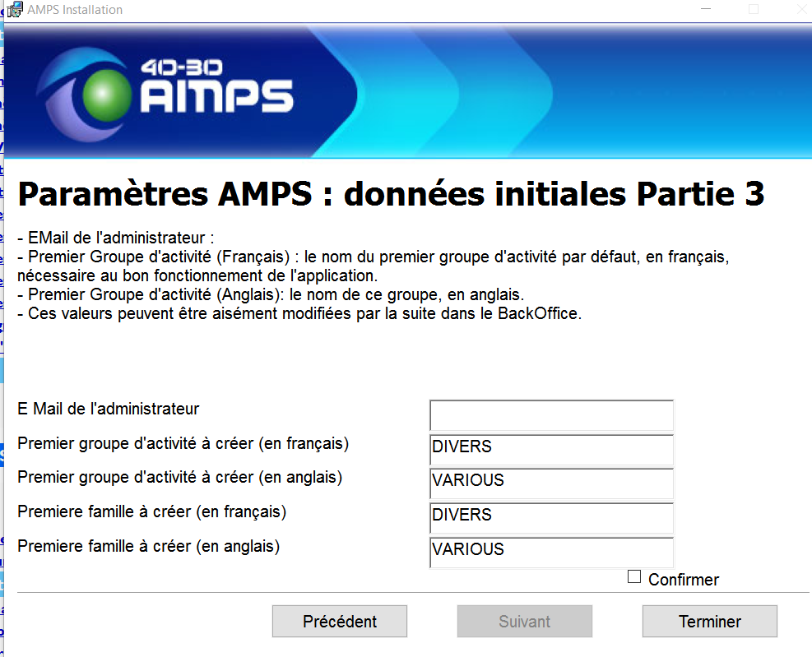This screenshot has height=657, width=812.
Task: Minimize the AMPS Installation window
Action: [707, 9]
